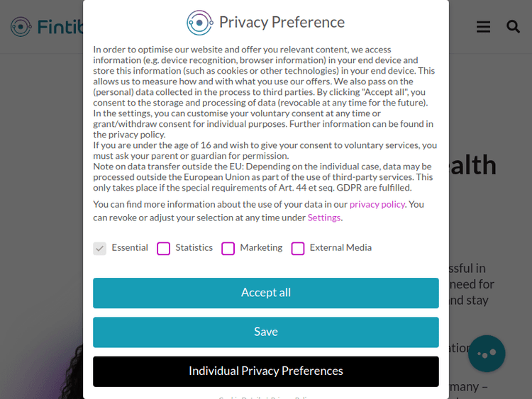Click the Fintiba circular logo icon
Image resolution: width=532 pixels, height=399 pixels.
[21, 27]
